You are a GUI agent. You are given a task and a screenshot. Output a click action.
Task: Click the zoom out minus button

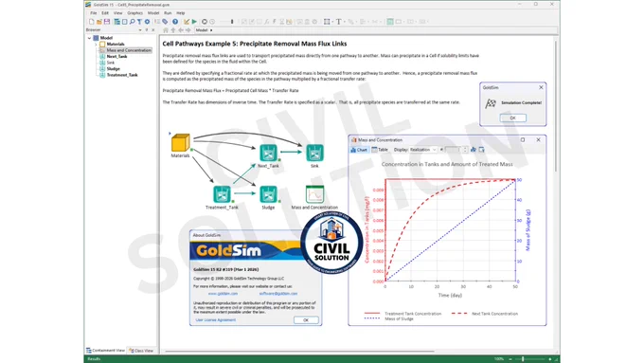pyautogui.click(x=510, y=359)
